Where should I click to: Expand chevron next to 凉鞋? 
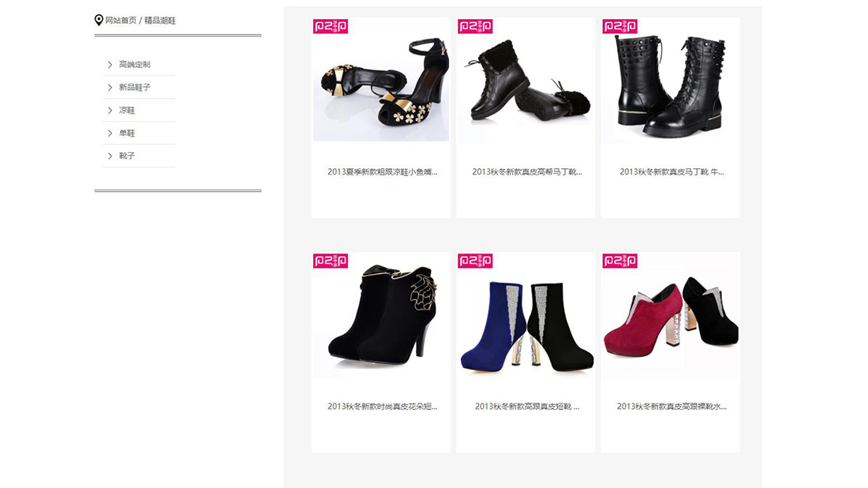coord(110,111)
